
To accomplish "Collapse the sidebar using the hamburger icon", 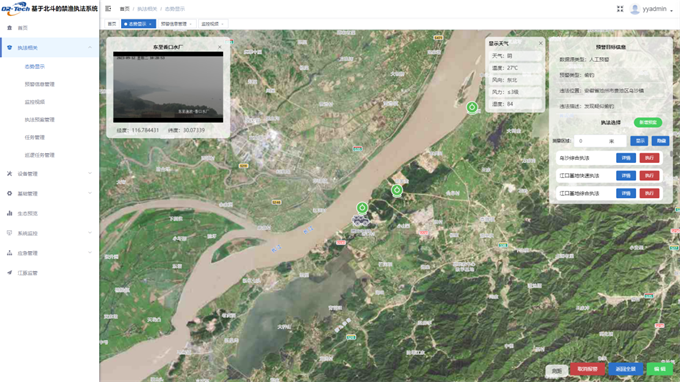I will (108, 9).
